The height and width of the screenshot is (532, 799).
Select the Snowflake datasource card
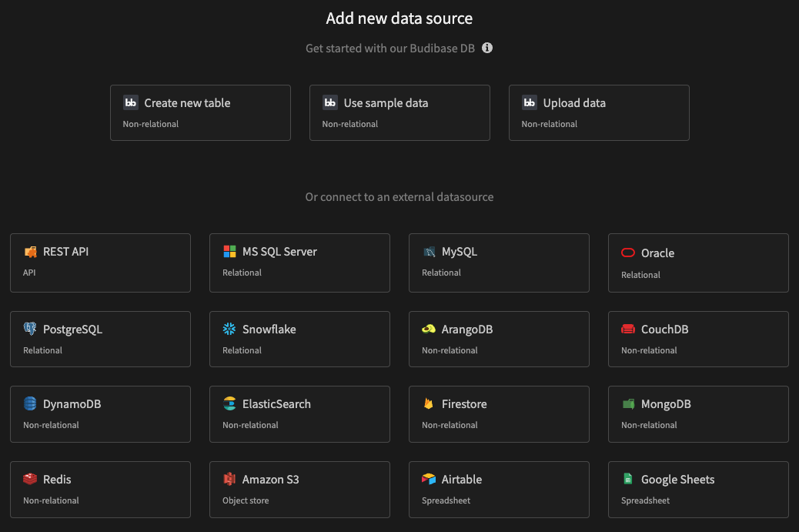pyautogui.click(x=299, y=339)
